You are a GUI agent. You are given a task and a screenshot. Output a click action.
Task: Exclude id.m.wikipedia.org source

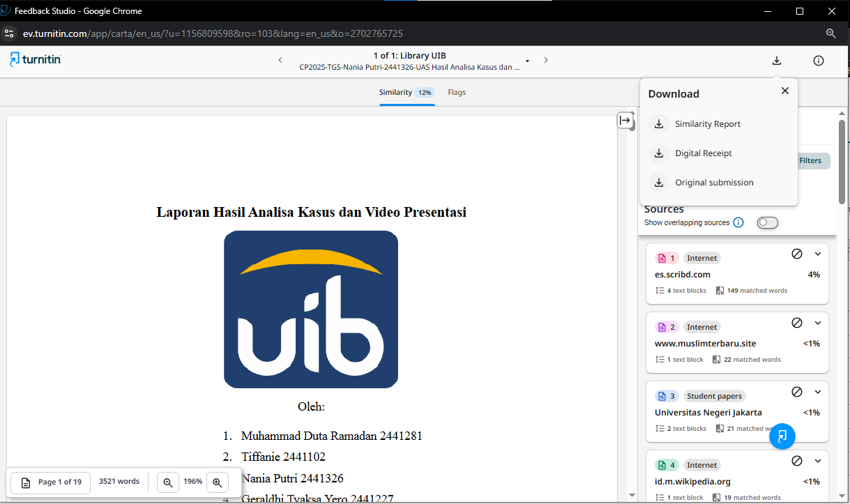[x=797, y=461]
